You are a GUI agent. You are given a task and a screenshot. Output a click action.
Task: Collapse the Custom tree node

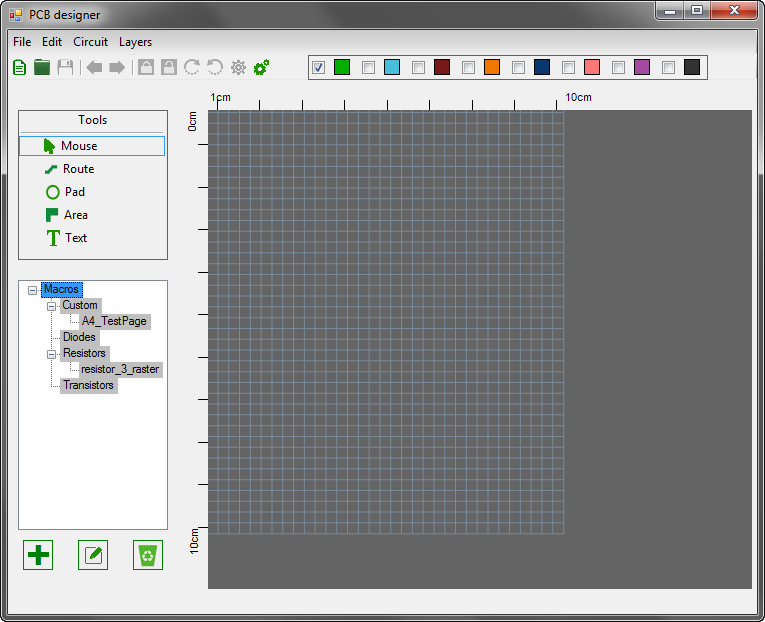coord(51,306)
